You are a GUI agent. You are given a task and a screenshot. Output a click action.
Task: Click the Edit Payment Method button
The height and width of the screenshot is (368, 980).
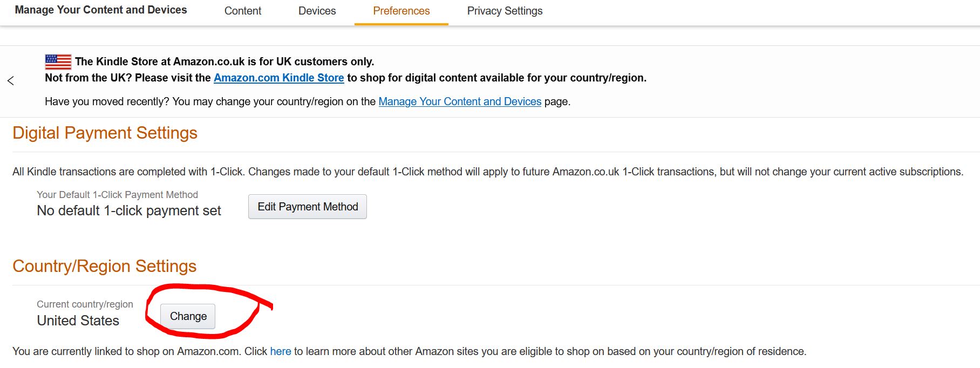tap(307, 207)
